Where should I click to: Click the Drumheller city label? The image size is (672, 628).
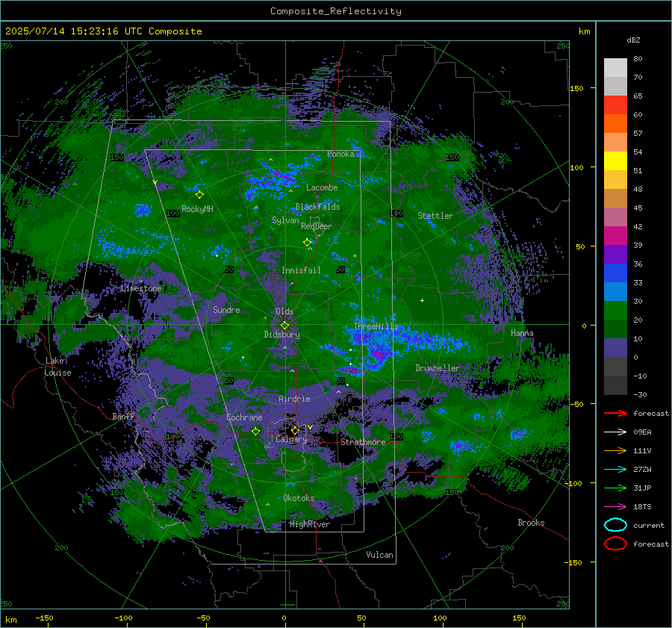(x=438, y=368)
